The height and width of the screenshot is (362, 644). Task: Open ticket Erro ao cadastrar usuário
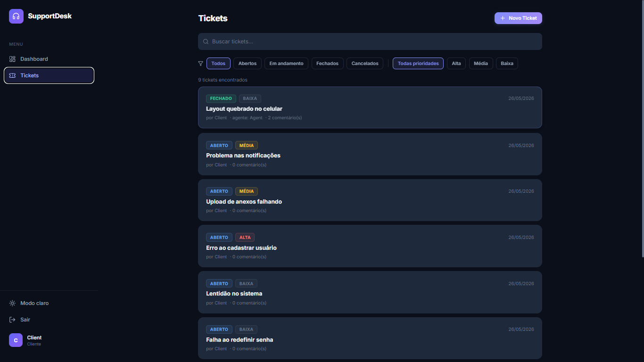click(370, 246)
